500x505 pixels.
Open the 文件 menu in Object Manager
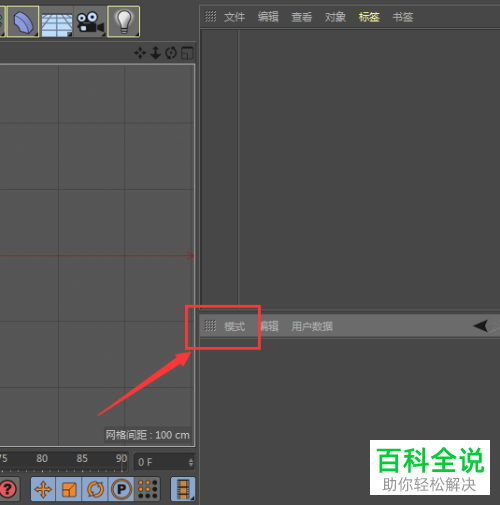pos(234,17)
